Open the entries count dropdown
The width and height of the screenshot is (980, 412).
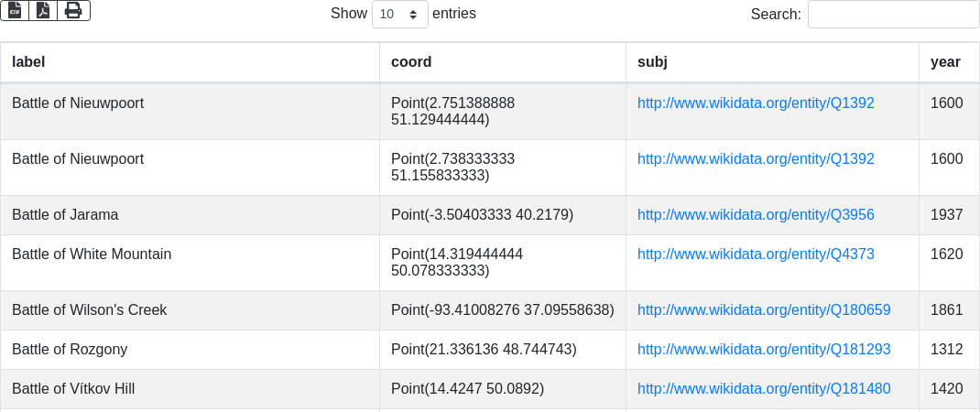pos(399,15)
